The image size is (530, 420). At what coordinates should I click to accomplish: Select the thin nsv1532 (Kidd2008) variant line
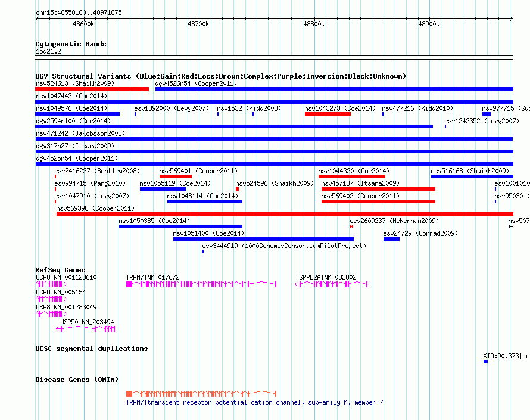point(236,114)
